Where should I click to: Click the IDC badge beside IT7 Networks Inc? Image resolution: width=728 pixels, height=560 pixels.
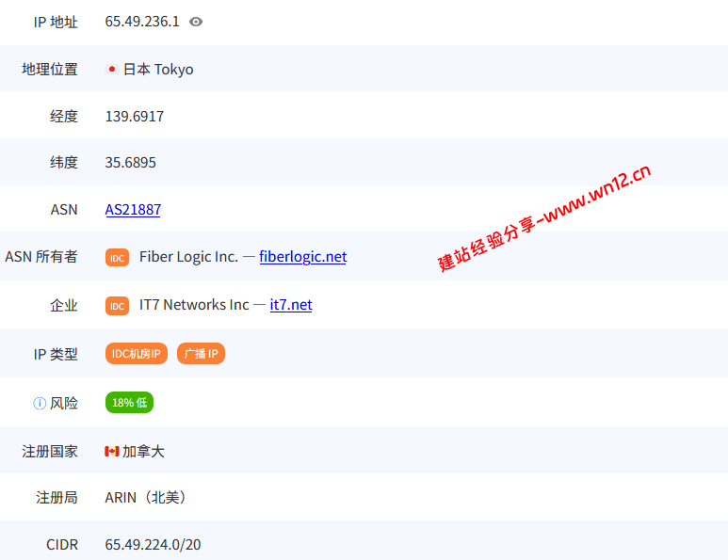[x=117, y=306]
